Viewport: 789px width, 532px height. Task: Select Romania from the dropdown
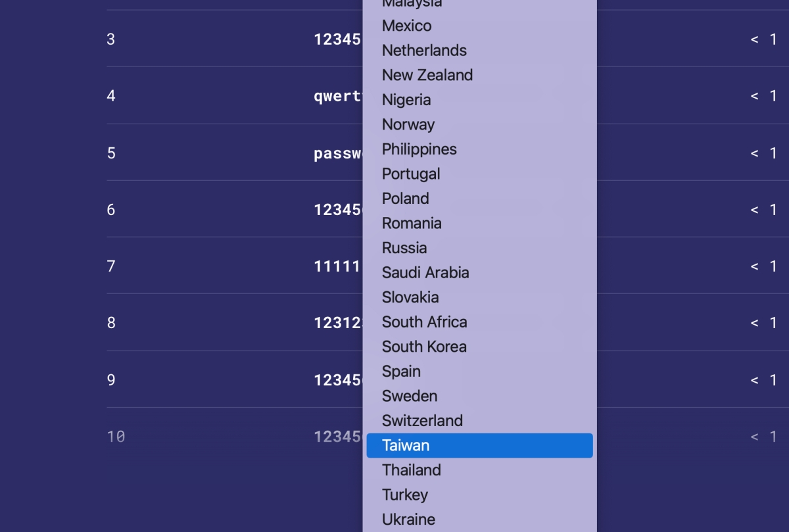(x=412, y=223)
